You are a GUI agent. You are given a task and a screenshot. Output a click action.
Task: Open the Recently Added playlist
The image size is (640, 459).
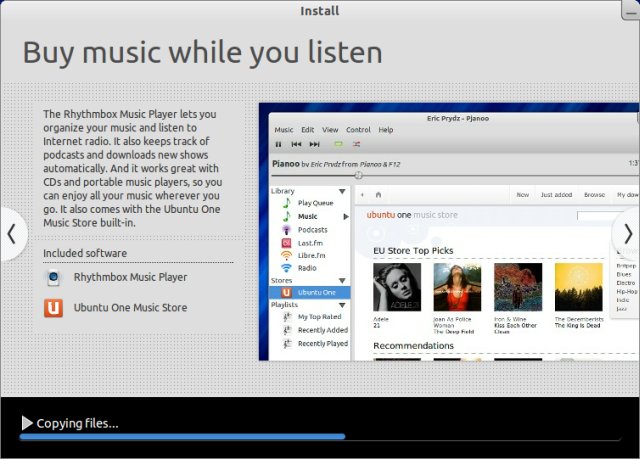pyautogui.click(x=323, y=330)
